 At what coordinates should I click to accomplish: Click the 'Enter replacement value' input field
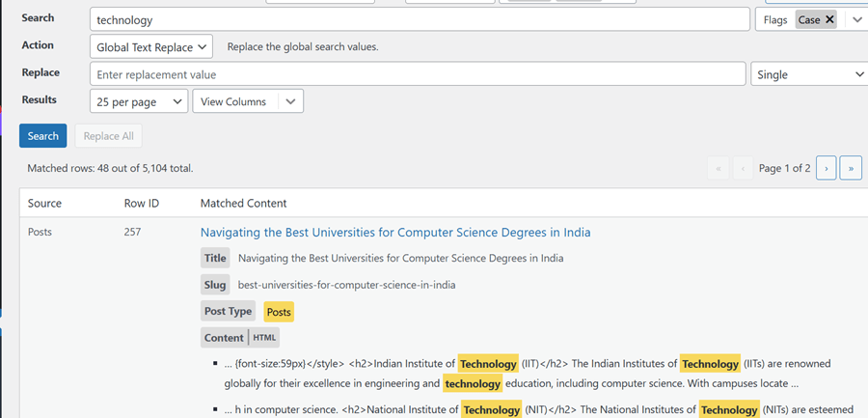418,74
